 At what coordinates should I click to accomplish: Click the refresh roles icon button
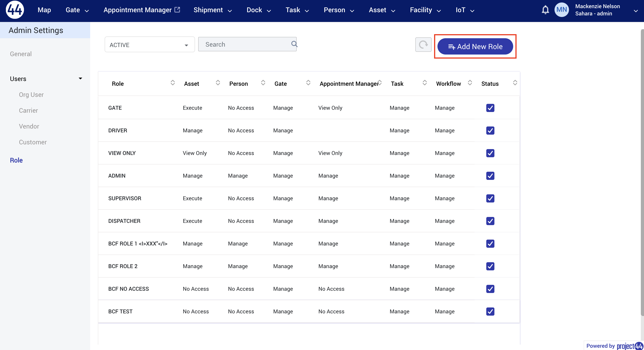pyautogui.click(x=423, y=45)
